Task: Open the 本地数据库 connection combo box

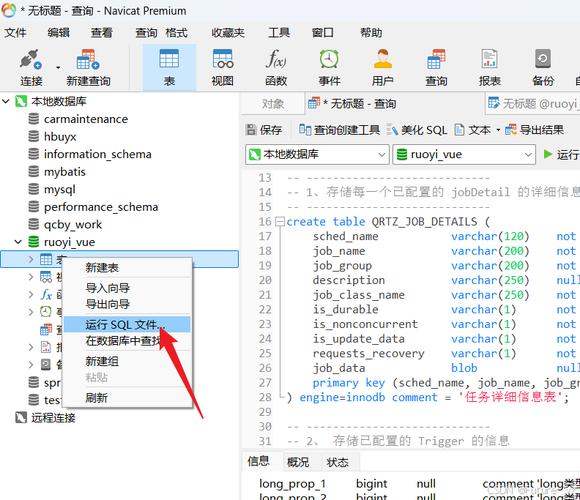Action: coord(317,154)
